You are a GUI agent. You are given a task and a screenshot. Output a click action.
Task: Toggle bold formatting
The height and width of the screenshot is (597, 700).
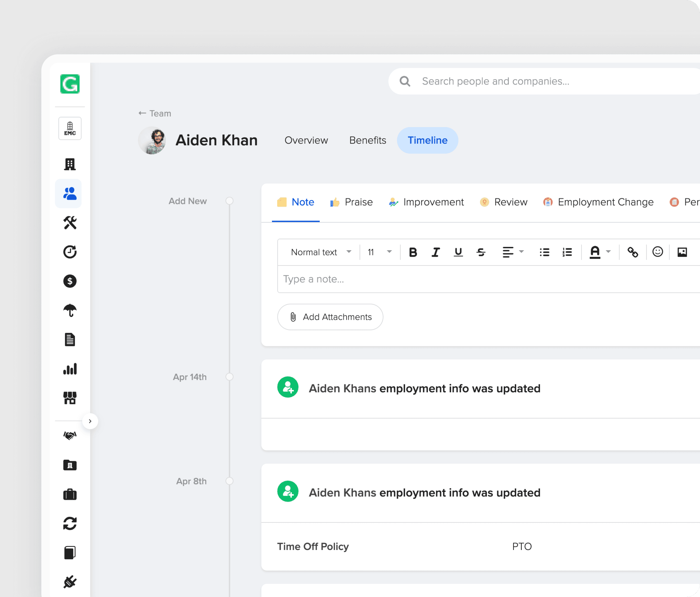coord(412,252)
